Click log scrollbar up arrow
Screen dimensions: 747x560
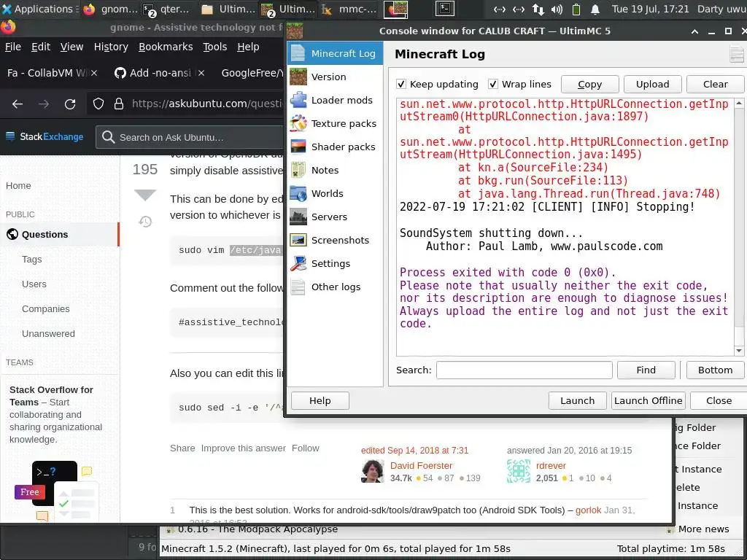pyautogui.click(x=739, y=104)
